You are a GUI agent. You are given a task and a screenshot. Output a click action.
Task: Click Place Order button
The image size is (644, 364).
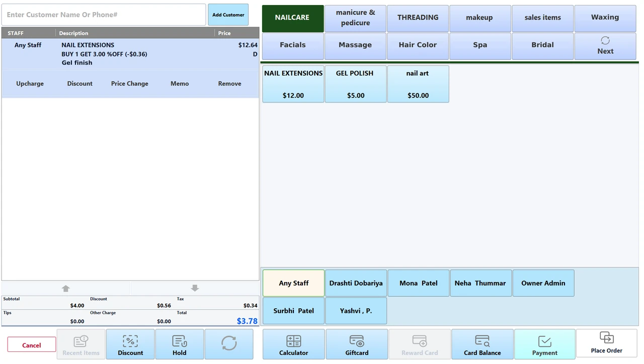click(x=606, y=344)
